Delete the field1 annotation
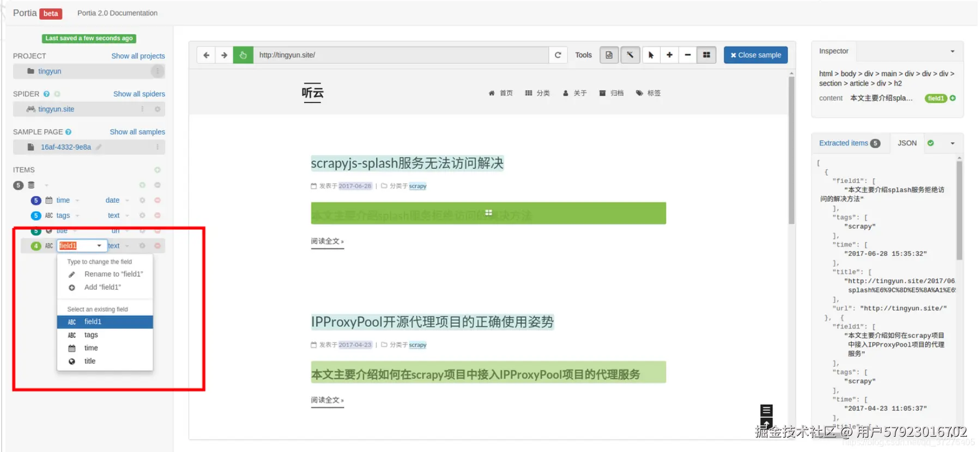980x452 pixels. click(x=158, y=246)
